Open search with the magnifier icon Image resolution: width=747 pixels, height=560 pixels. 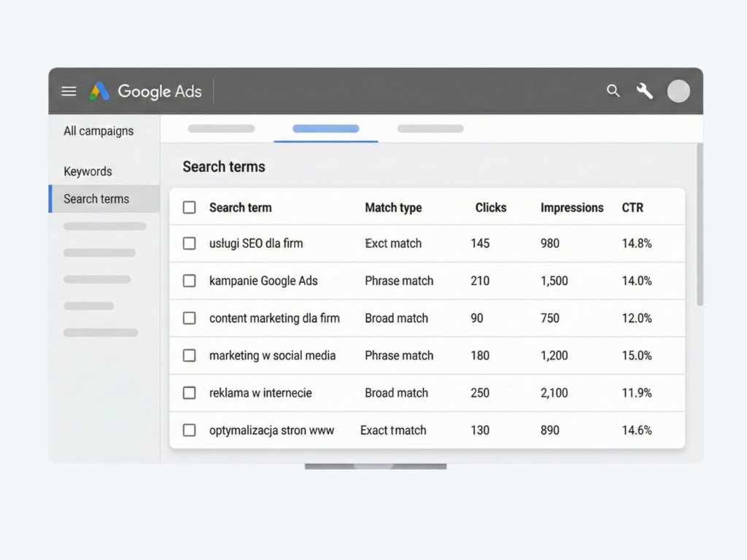613,90
